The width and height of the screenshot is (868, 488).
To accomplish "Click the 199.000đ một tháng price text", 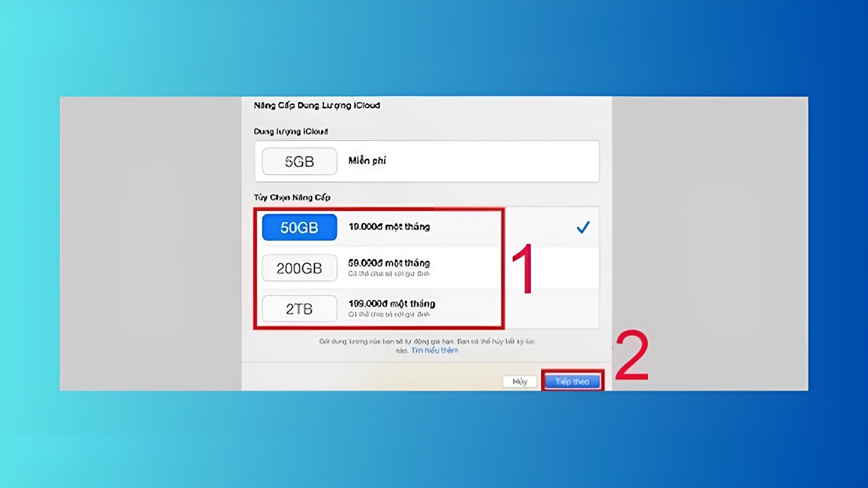I will [392, 304].
